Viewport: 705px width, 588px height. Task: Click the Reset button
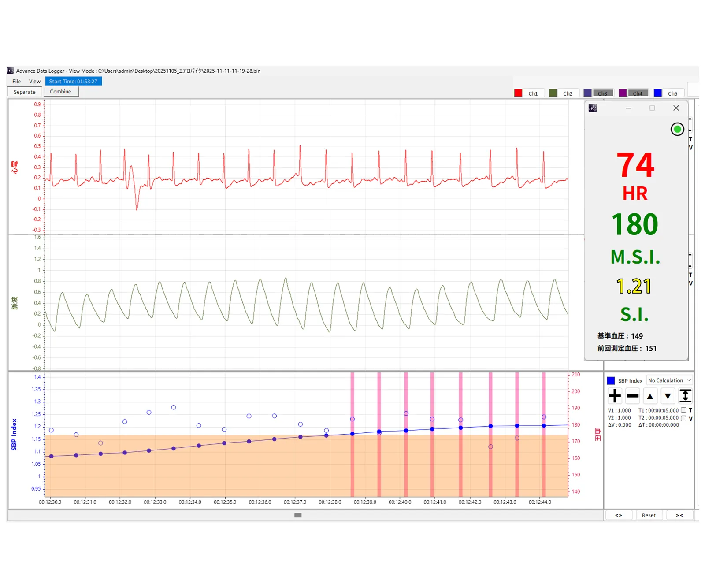click(649, 515)
